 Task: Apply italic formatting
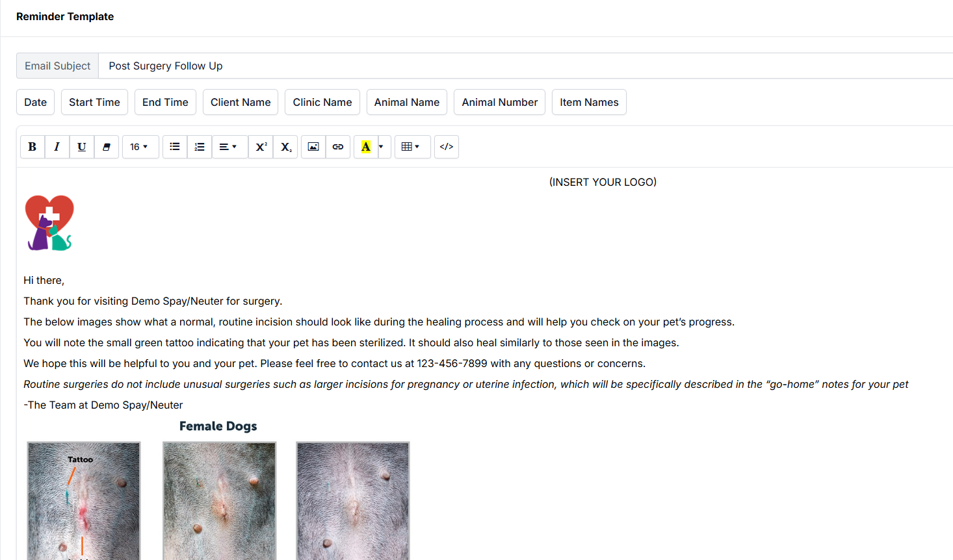pyautogui.click(x=57, y=147)
